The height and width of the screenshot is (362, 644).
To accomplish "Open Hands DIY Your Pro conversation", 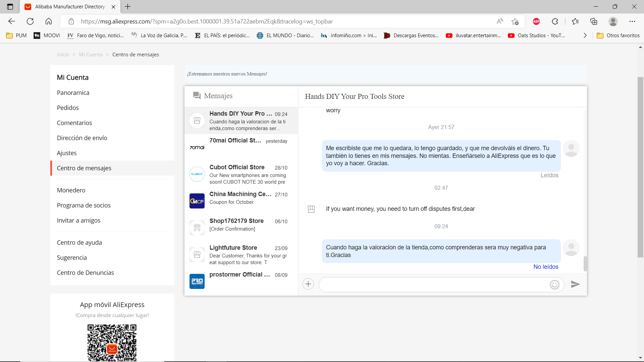I will point(241,121).
